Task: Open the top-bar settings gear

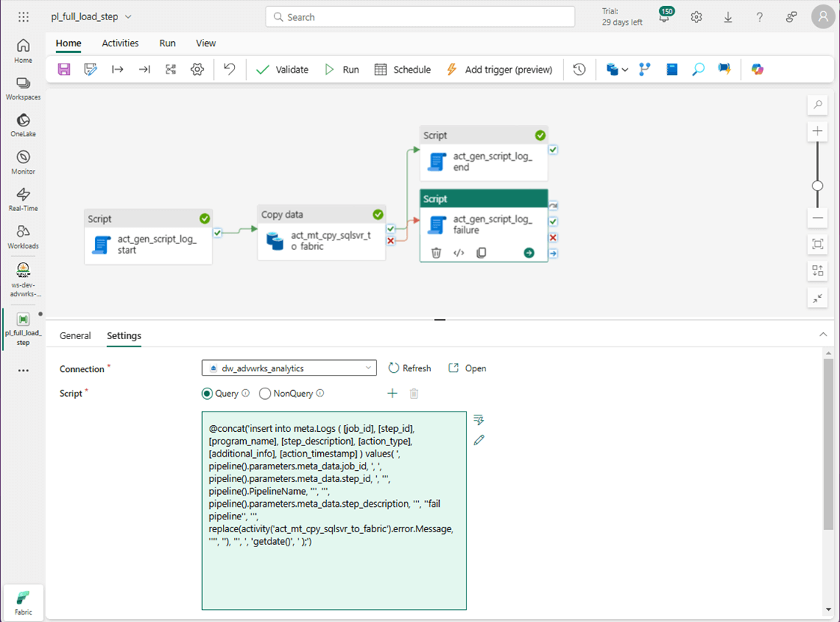Action: [x=696, y=17]
